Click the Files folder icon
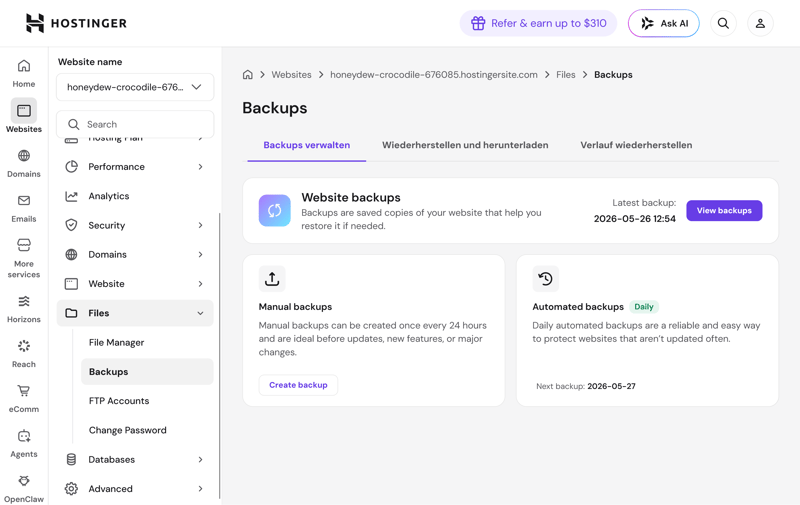 tap(71, 313)
